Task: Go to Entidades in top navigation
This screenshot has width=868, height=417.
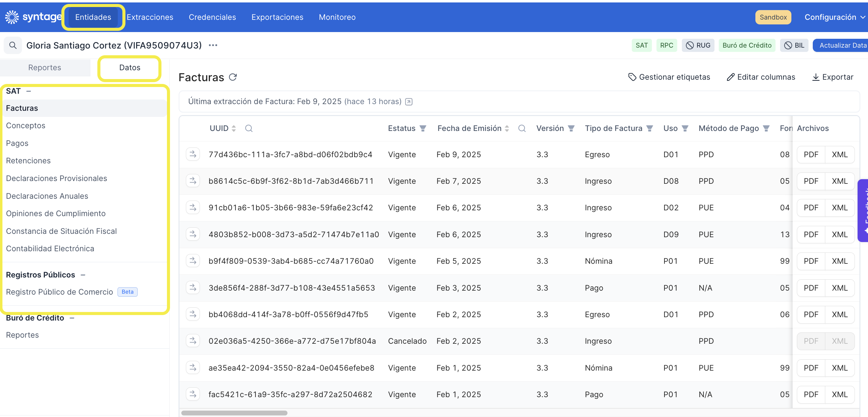Action: [93, 17]
